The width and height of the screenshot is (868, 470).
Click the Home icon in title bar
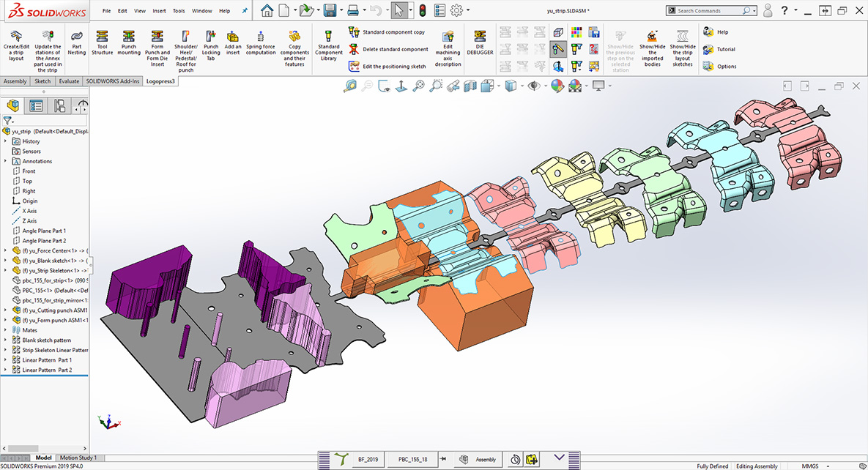pos(267,10)
